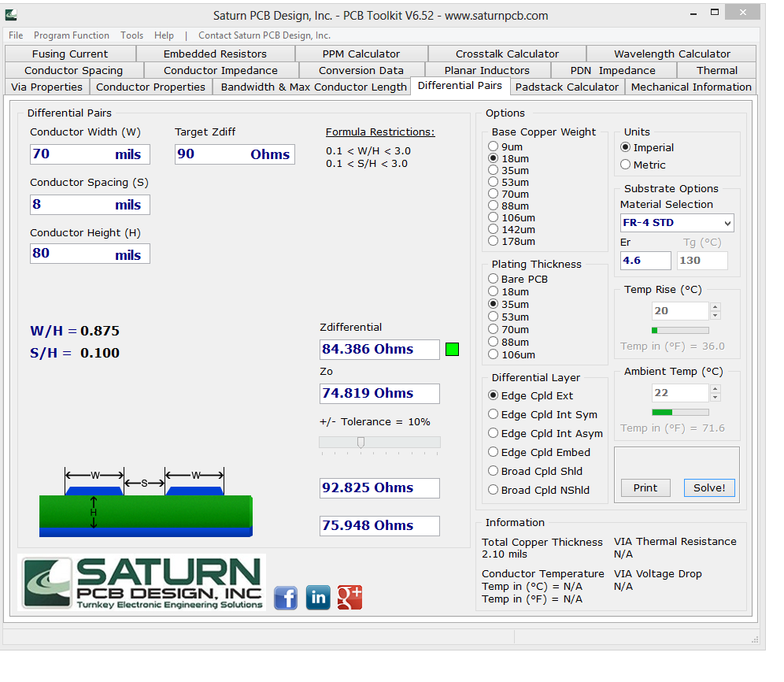Image resolution: width=784 pixels, height=682 pixels.
Task: Switch to Padstack Calculator tab
Action: coord(567,87)
